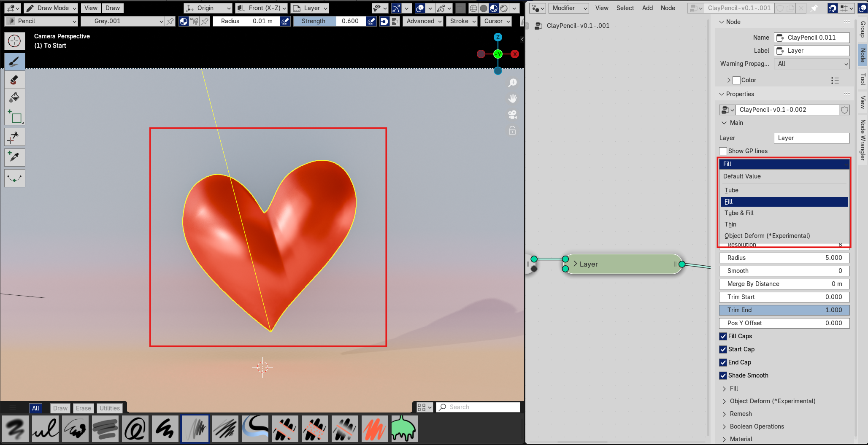Select the Cursor tool in the viewport toolbar
The image size is (868, 445).
14,41
